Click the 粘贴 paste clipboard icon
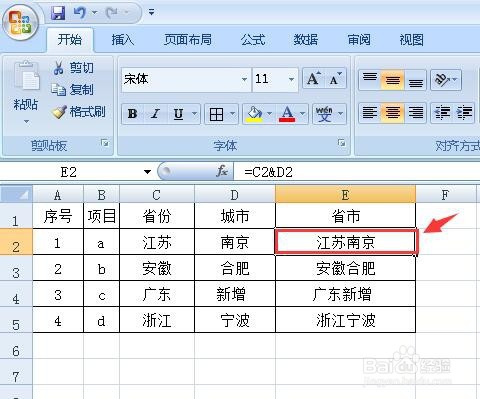Image resolution: width=480 pixels, height=399 pixels. tap(27, 76)
